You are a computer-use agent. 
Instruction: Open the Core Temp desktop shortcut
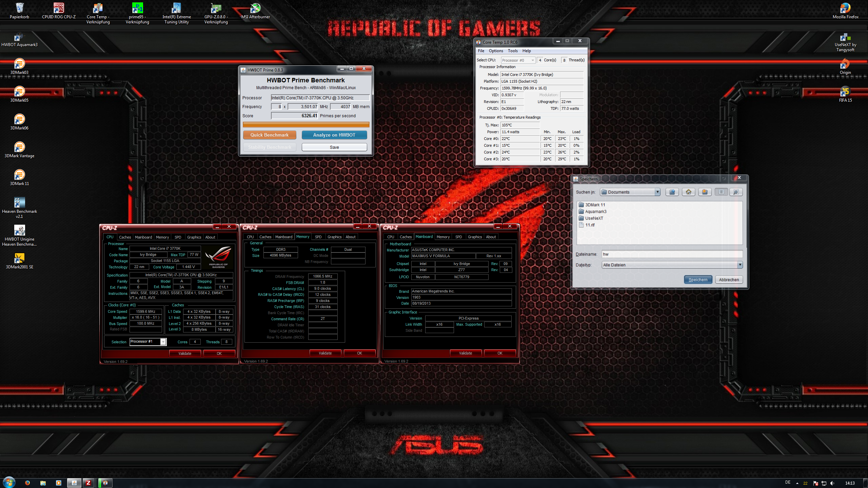point(98,13)
